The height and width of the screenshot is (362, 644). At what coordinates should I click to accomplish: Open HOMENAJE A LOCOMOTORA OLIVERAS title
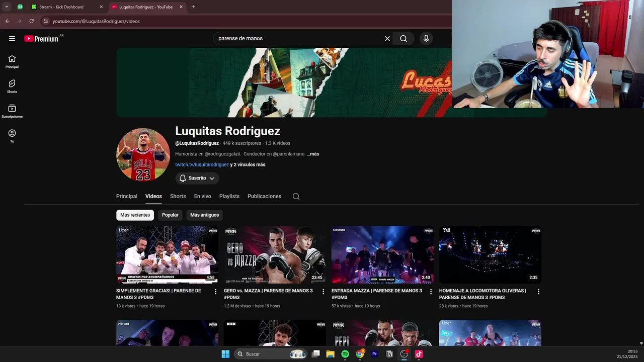(x=482, y=294)
